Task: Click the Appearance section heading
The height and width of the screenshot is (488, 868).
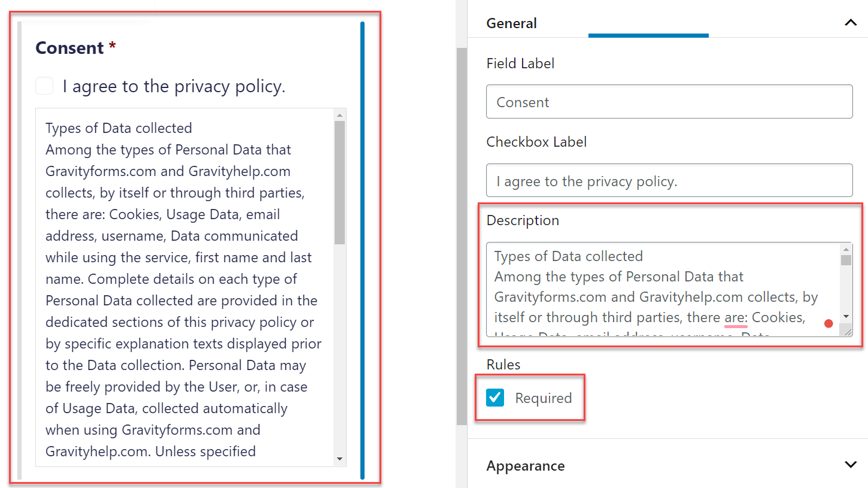Action: pos(525,466)
